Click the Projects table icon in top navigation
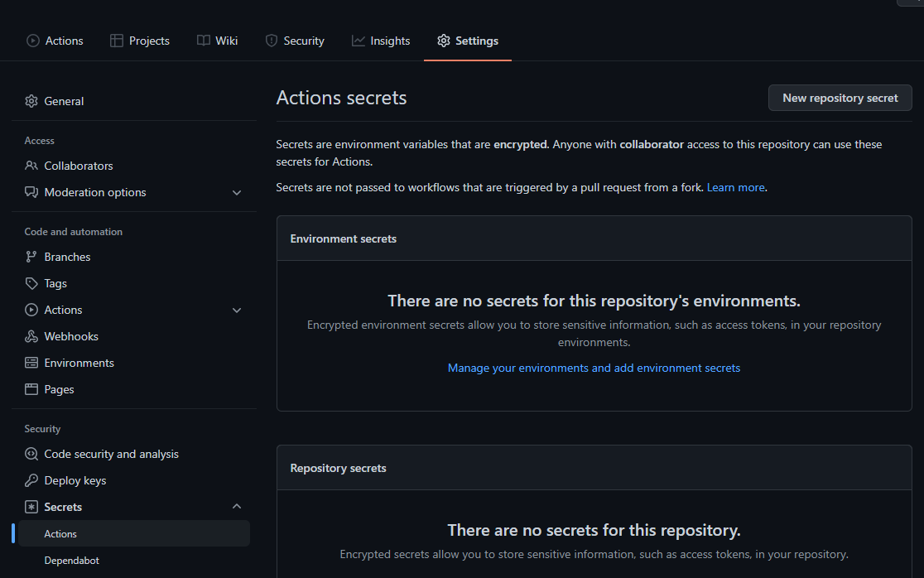 click(x=117, y=41)
